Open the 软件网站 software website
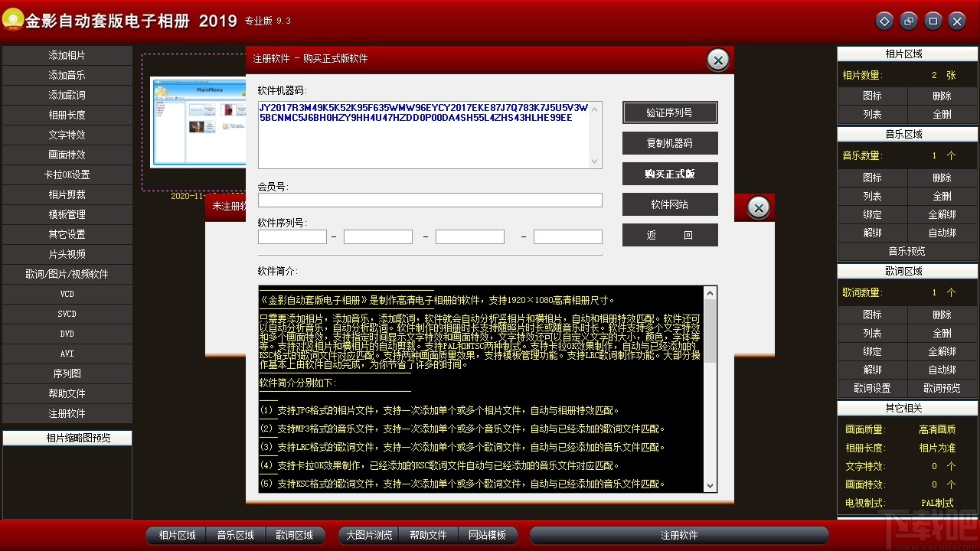Screen dimensions: 980x551 click(670, 204)
